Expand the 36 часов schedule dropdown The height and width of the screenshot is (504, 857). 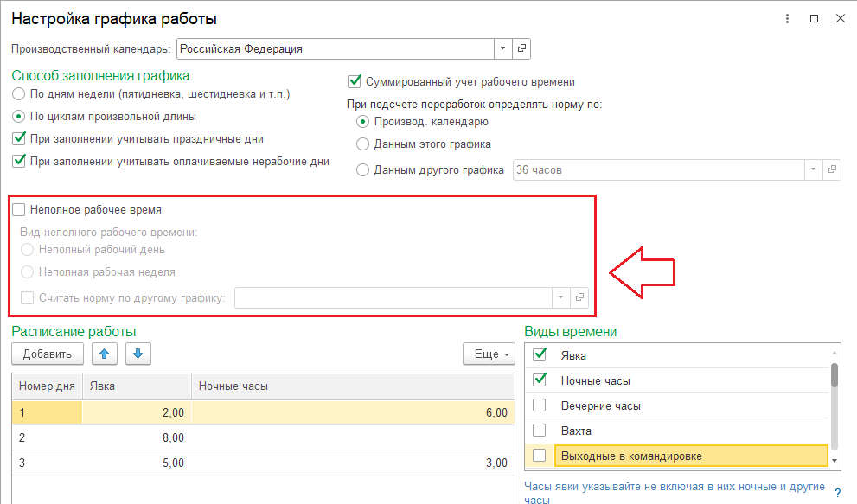(x=813, y=170)
